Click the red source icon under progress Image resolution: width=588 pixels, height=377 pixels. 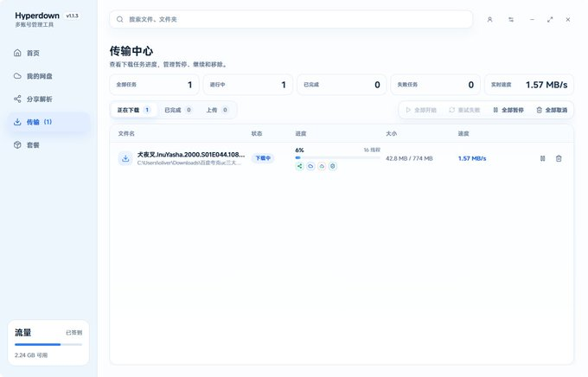(x=322, y=166)
